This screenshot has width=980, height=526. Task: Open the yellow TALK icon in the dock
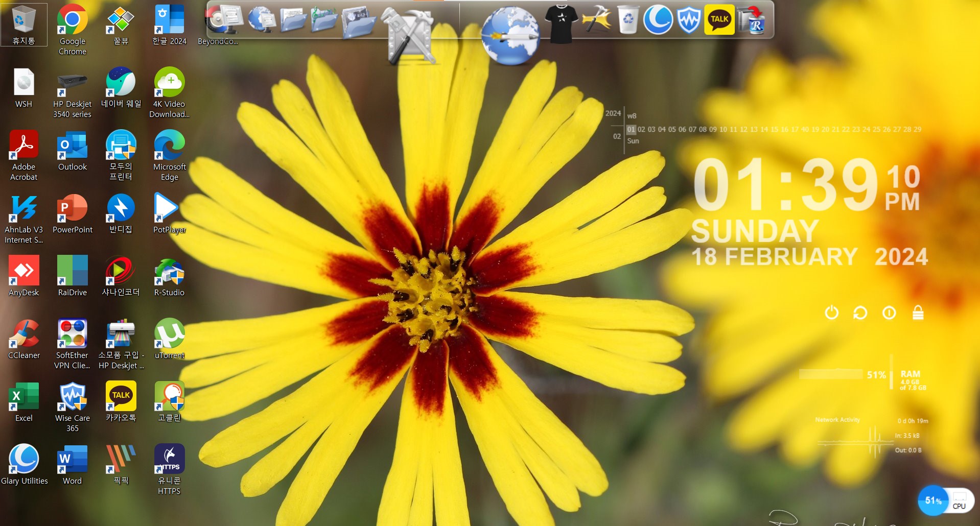click(x=719, y=19)
